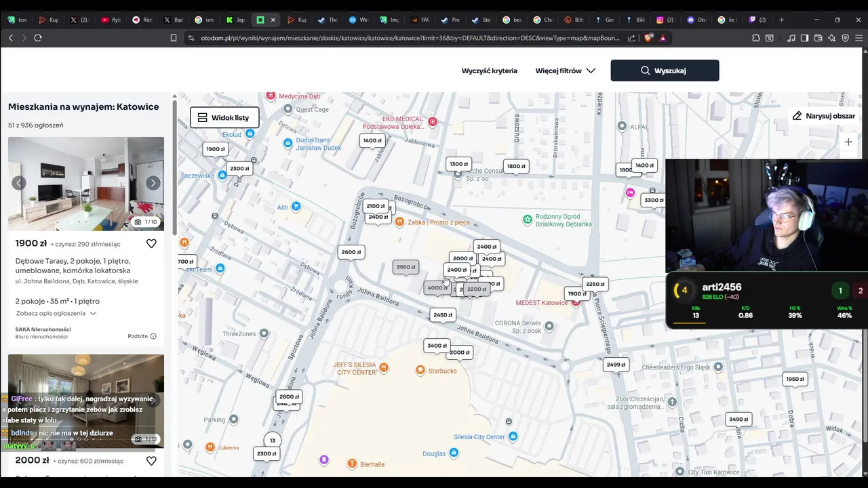Open a new browser tab

click(x=781, y=20)
